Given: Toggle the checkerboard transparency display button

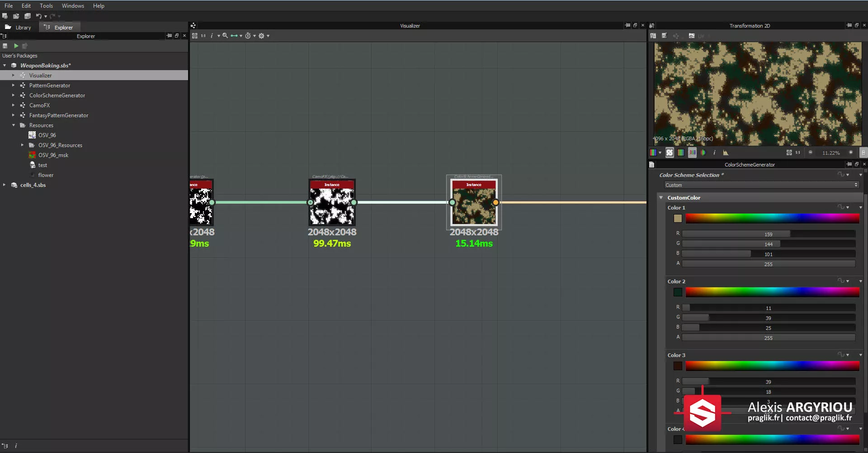Looking at the screenshot, I should [x=670, y=153].
